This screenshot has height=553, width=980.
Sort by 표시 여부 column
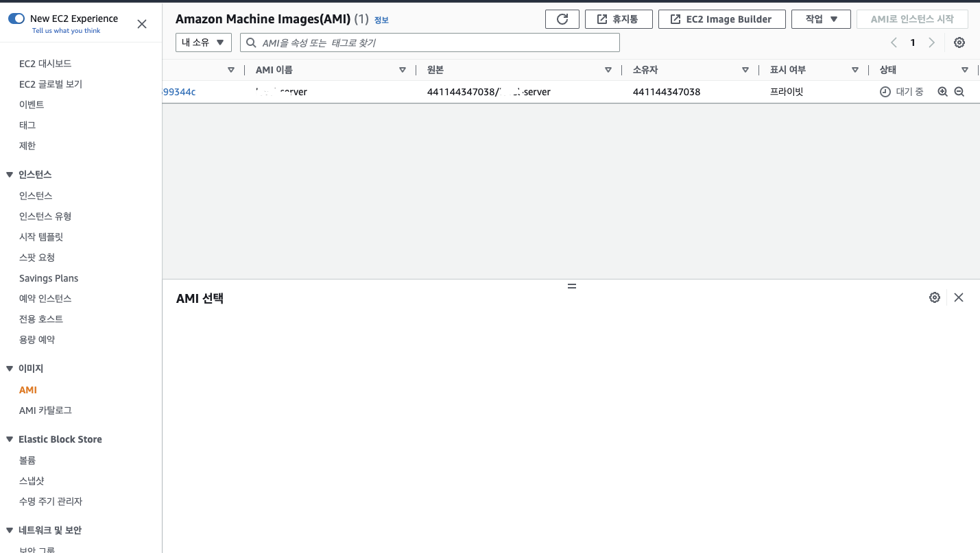pos(855,70)
